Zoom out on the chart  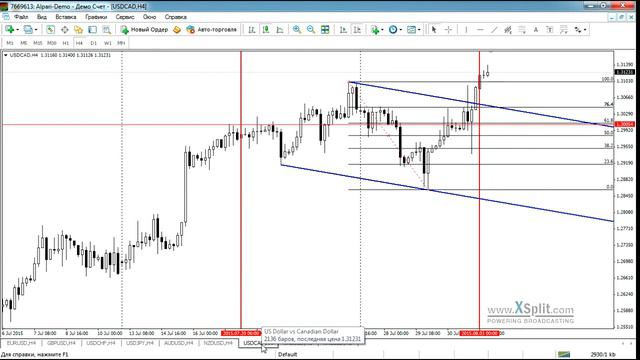point(311,29)
